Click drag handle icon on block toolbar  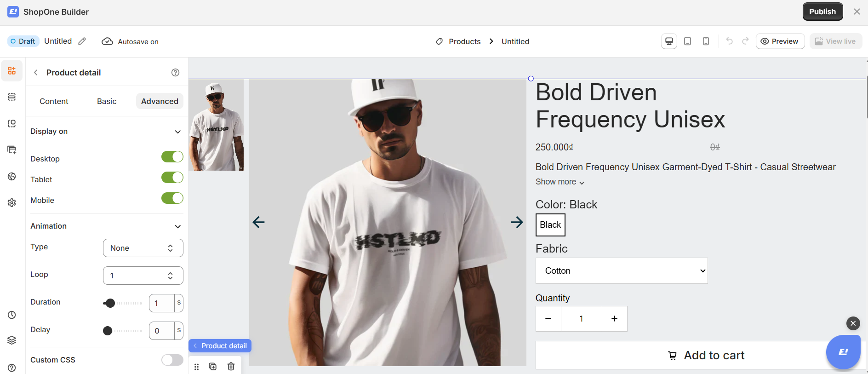[x=196, y=367]
